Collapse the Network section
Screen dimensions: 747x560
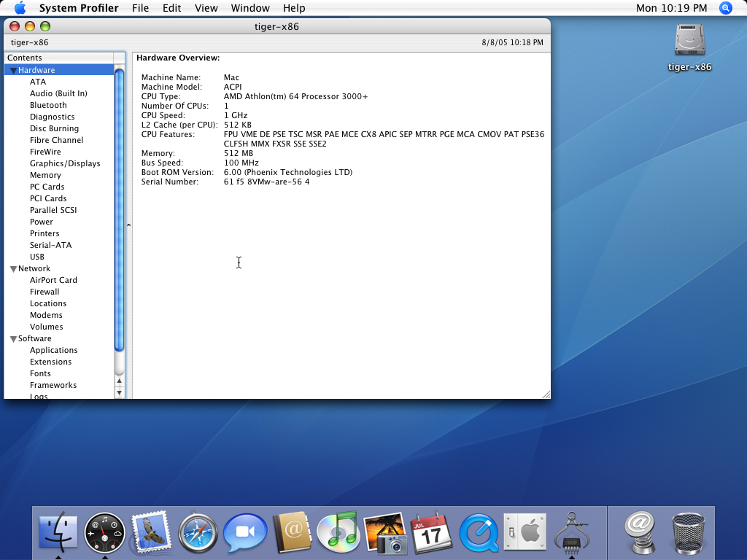point(13,269)
